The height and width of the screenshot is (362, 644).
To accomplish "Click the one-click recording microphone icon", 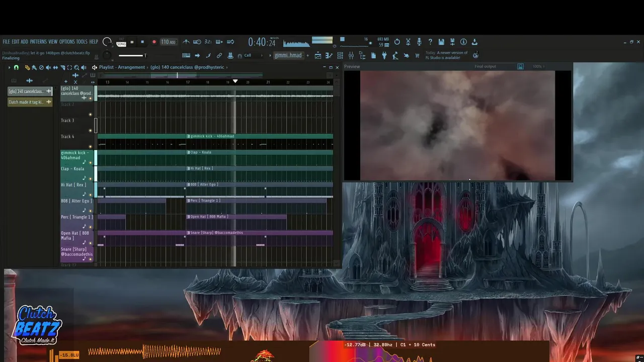I will click(419, 42).
